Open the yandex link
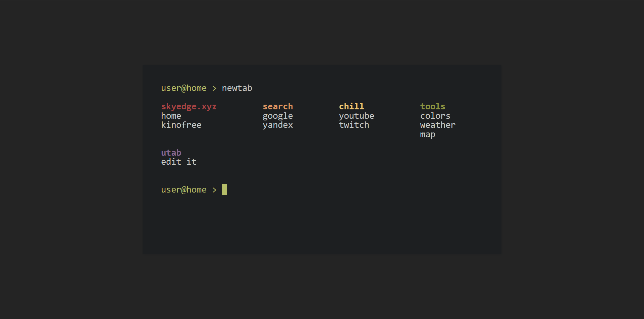This screenshot has height=319, width=644. (x=278, y=125)
